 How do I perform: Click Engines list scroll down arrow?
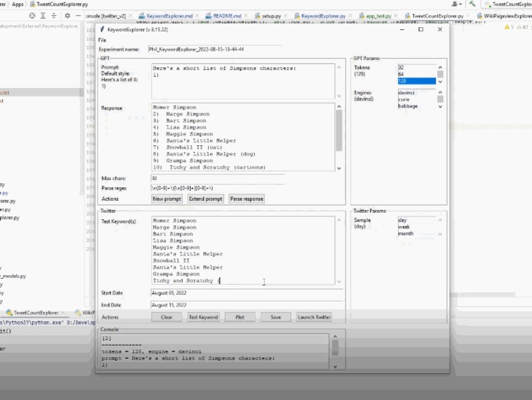pyautogui.click(x=440, y=107)
